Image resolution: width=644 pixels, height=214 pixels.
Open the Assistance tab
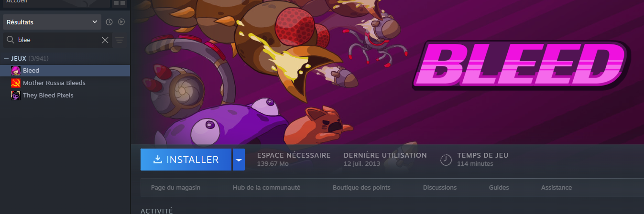[557, 188]
